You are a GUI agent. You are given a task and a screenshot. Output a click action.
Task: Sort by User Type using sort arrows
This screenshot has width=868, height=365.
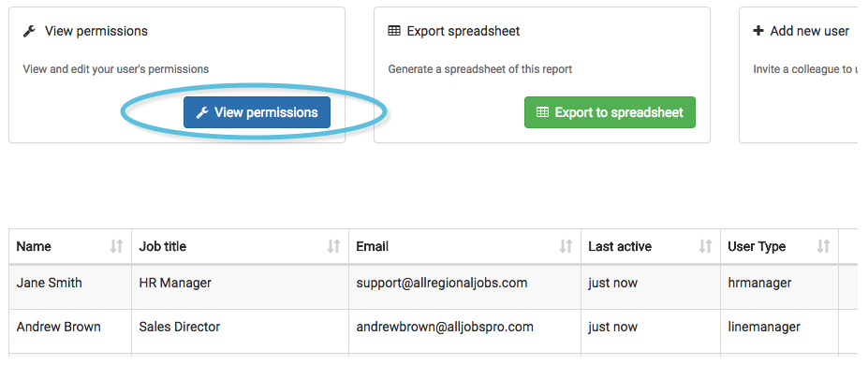824,246
